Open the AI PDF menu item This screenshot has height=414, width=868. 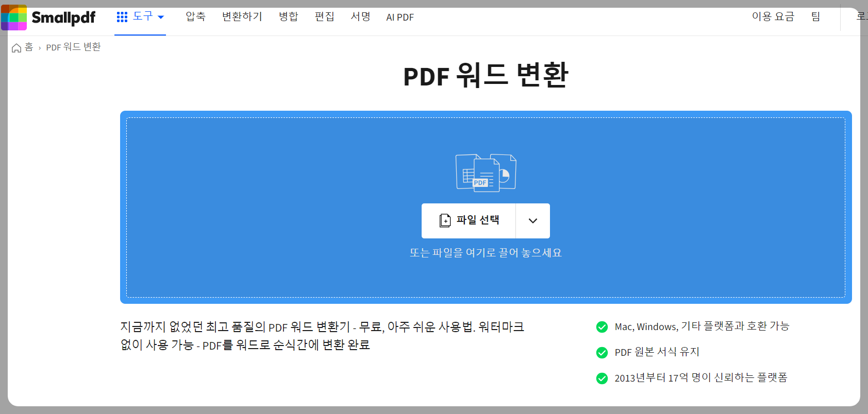pos(400,18)
